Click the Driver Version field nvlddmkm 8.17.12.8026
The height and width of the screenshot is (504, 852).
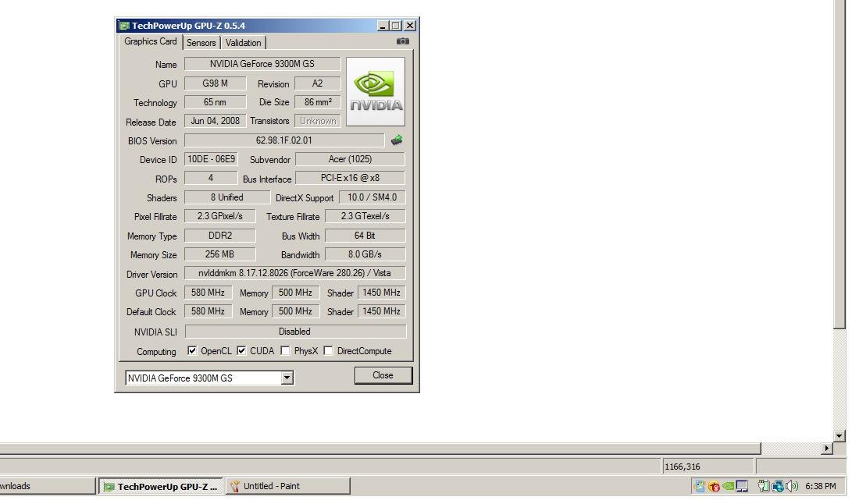click(295, 273)
